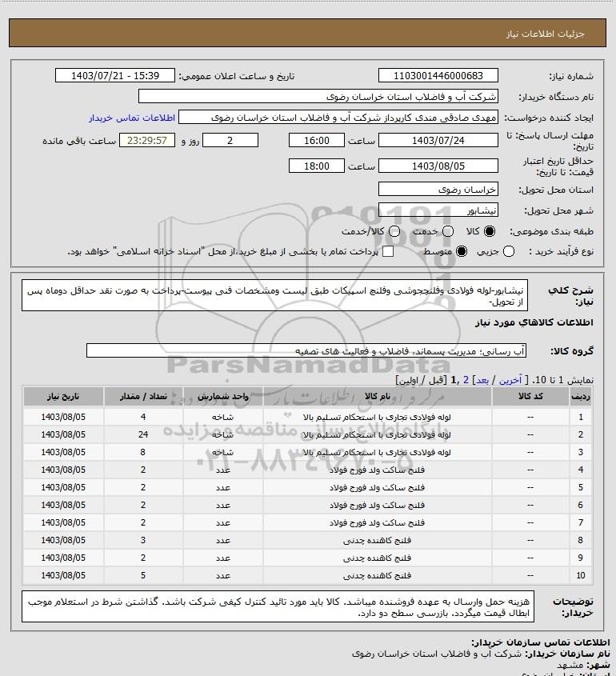Click row number 9 cell
The image size is (616, 676).
[x=580, y=558]
